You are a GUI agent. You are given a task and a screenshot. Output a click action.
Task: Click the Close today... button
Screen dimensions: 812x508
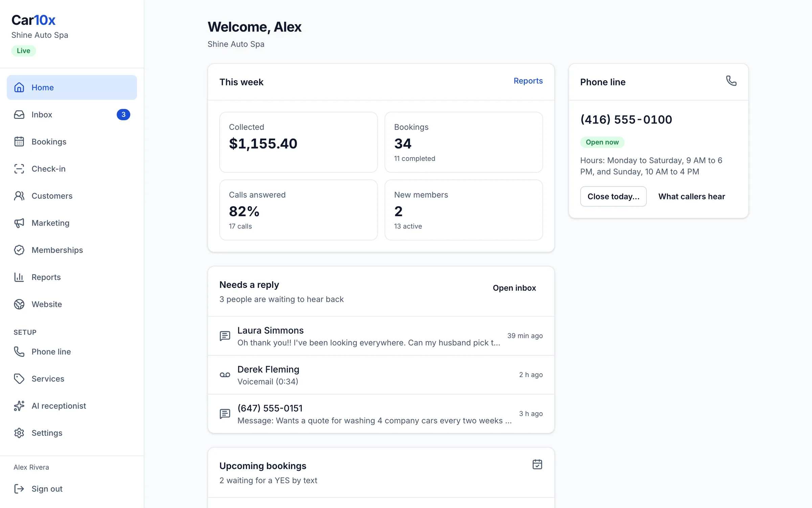click(613, 196)
